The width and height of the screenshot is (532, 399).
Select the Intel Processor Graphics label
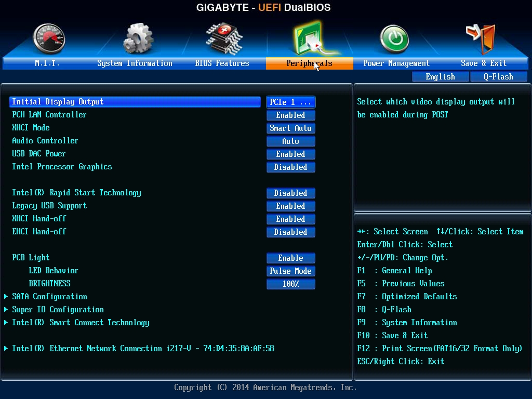pyautogui.click(x=62, y=167)
